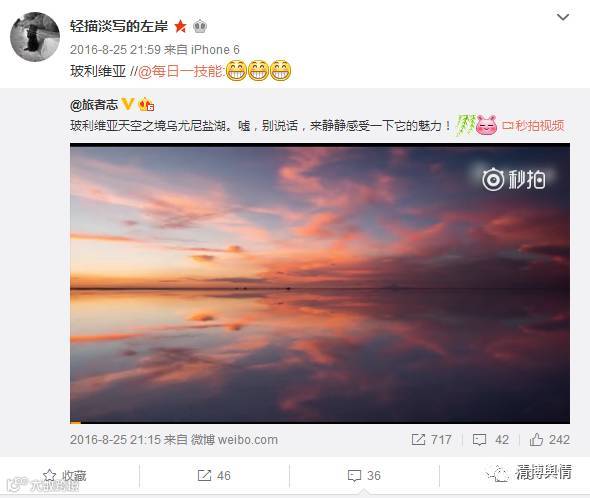The image size is (590, 498).
Task: Open @旅者志 original author link
Action: coord(94,105)
